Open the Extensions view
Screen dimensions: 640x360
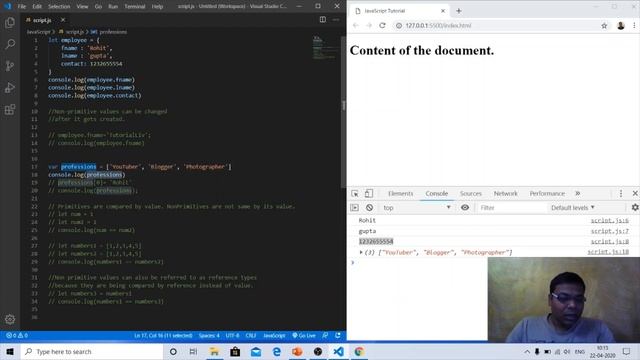click(10, 109)
